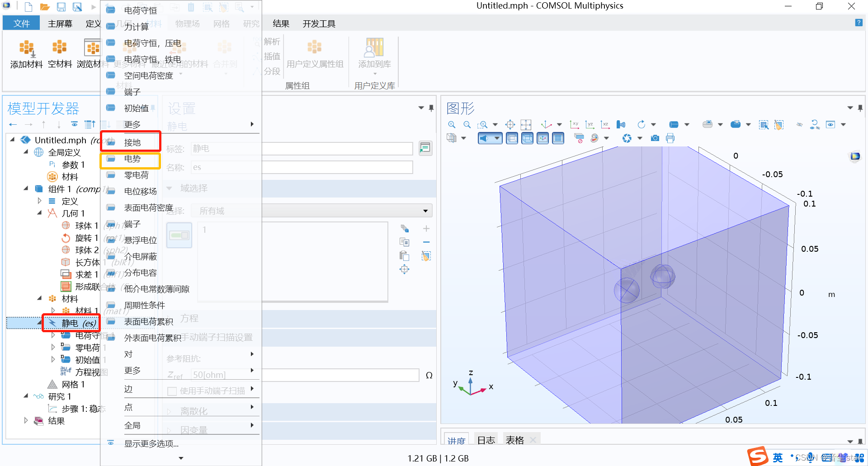This screenshot has height=466, width=868.
Task: Click the 空材料 button
Action: [x=60, y=54]
